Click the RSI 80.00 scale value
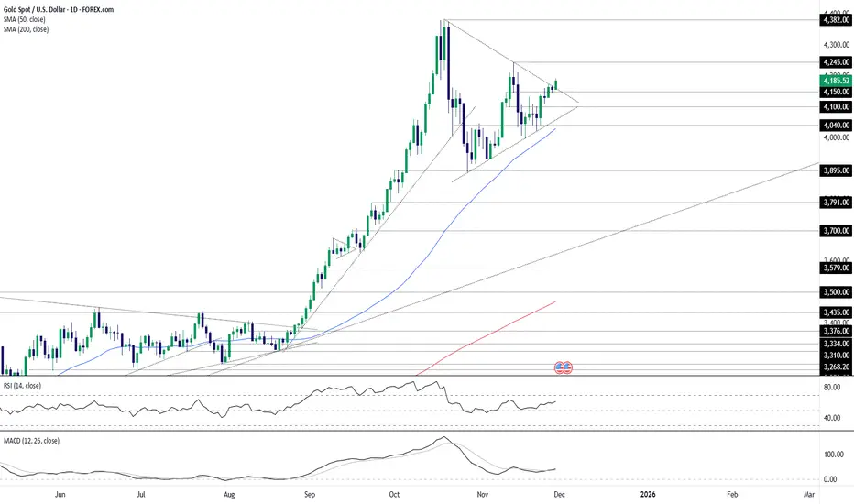Image resolution: width=854 pixels, height=504 pixels. coord(832,388)
